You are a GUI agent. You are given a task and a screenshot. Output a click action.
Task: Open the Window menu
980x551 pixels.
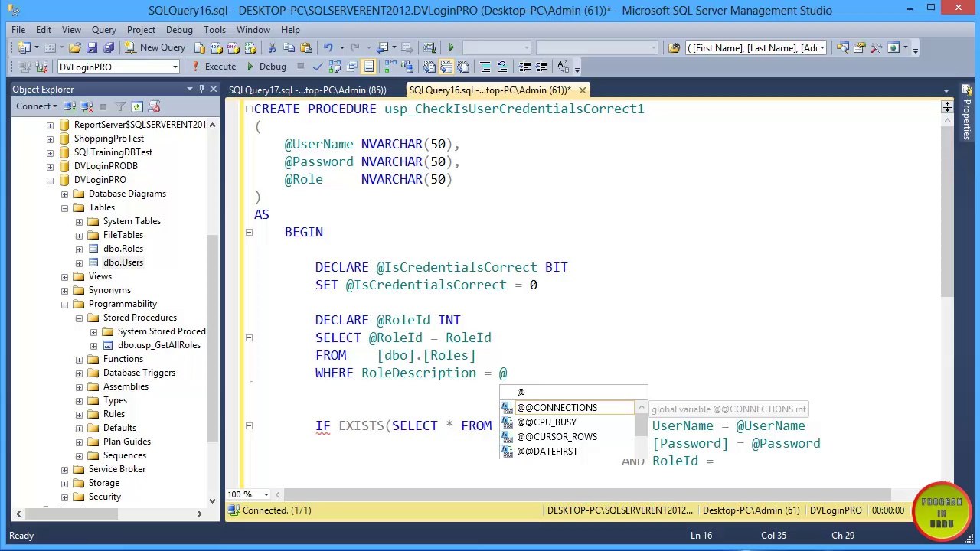coord(253,30)
